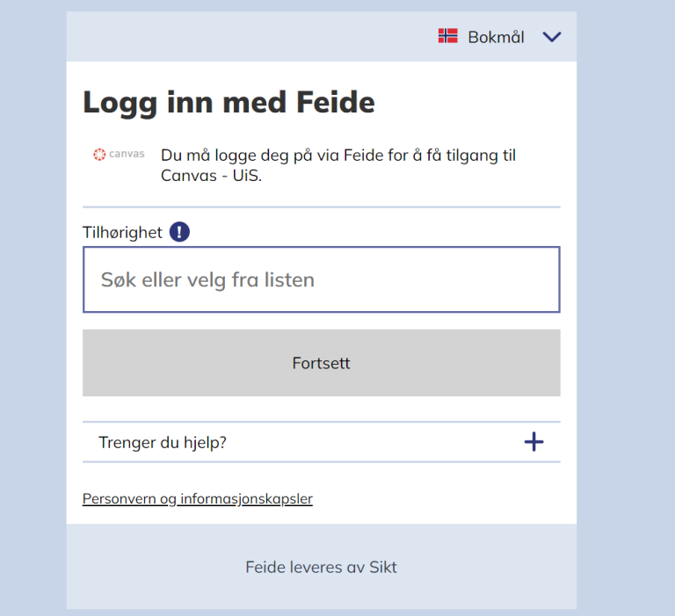Select the Bokmål language label

pos(496,37)
